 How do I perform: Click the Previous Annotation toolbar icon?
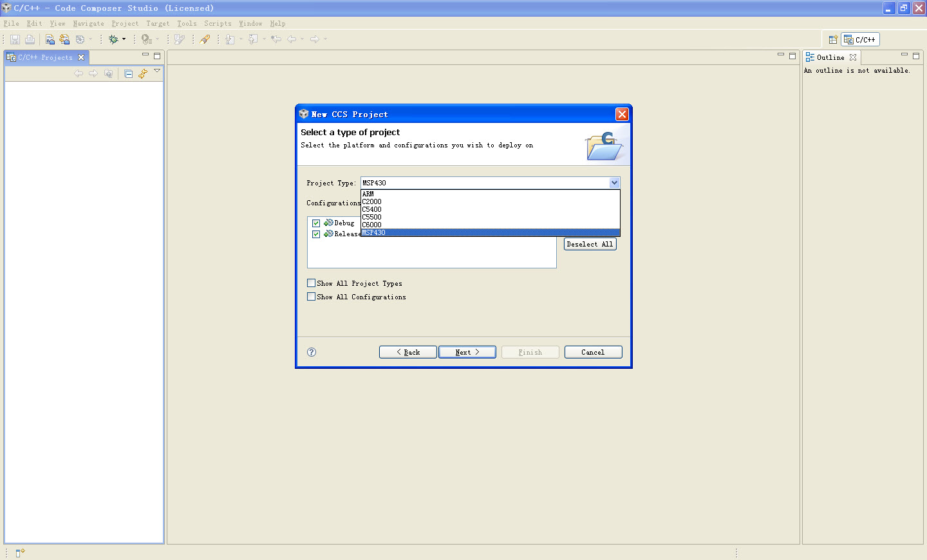pos(253,39)
